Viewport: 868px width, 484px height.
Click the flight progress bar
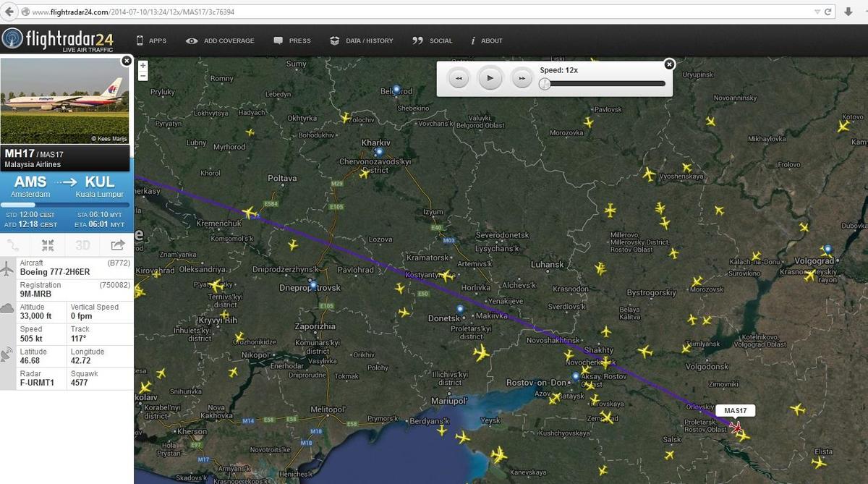point(67,205)
